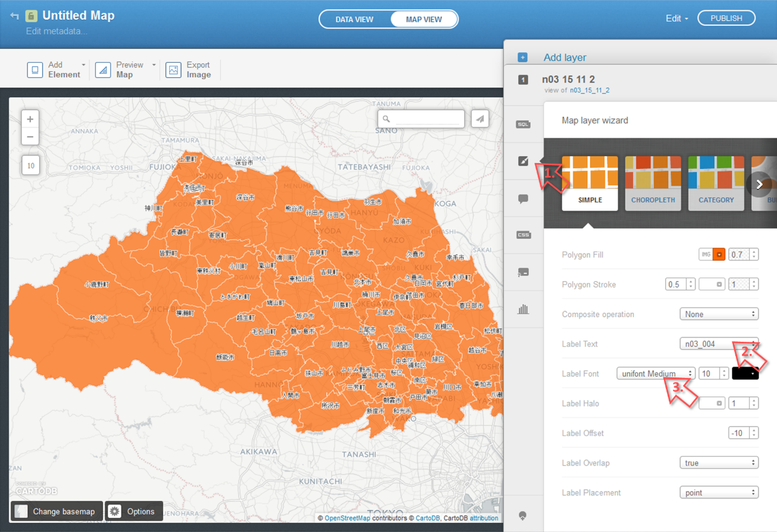Image resolution: width=777 pixels, height=532 pixels.
Task: Go back using the header arrow
Action: coord(15,16)
